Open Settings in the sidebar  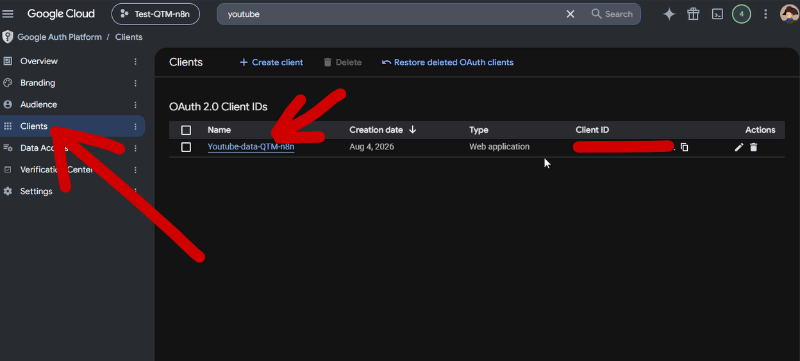(x=72, y=191)
